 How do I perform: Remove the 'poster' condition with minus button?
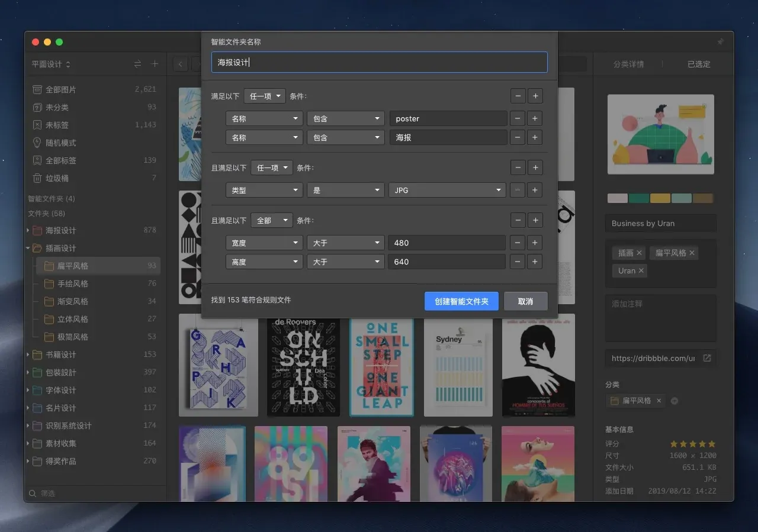click(518, 118)
